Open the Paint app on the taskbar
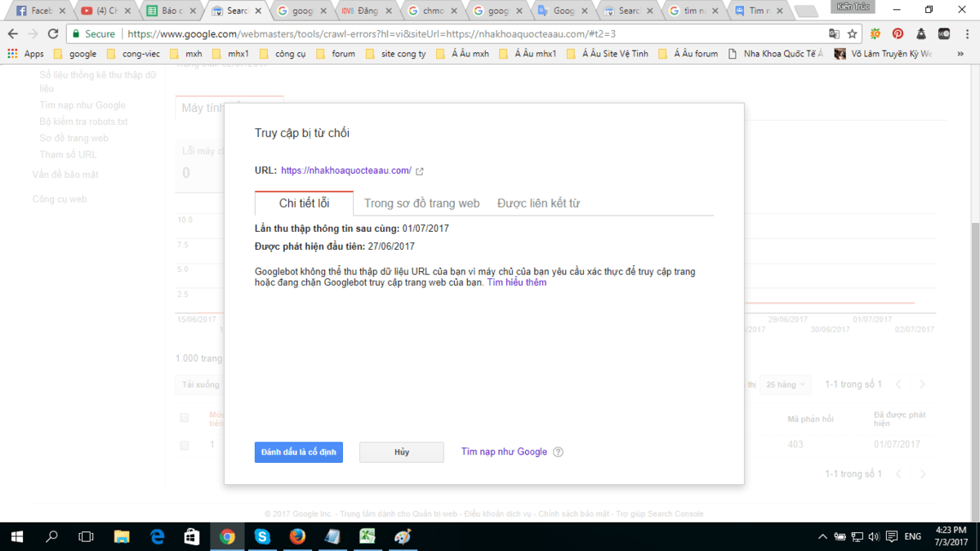The height and width of the screenshot is (551, 980). [x=403, y=536]
